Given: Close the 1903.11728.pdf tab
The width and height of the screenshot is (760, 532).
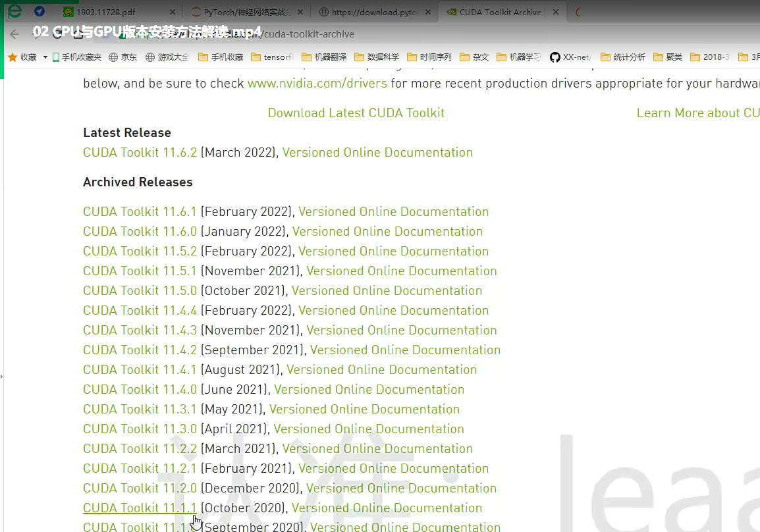Looking at the screenshot, I should (173, 12).
